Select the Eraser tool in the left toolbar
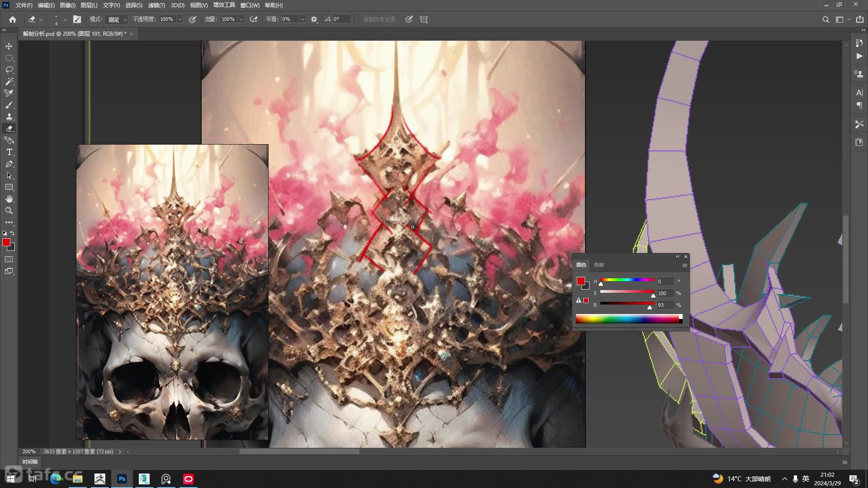The height and width of the screenshot is (488, 868). [9, 128]
